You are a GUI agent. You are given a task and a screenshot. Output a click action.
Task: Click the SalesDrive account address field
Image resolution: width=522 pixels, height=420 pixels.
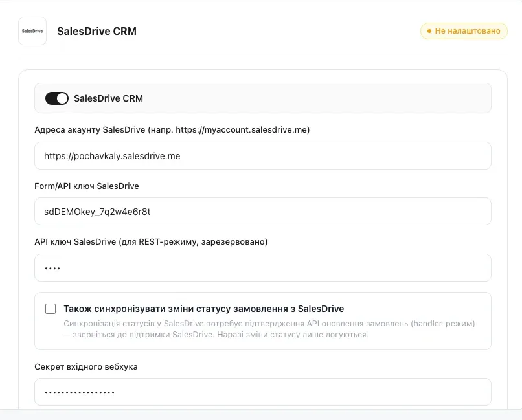pyautogui.click(x=263, y=155)
